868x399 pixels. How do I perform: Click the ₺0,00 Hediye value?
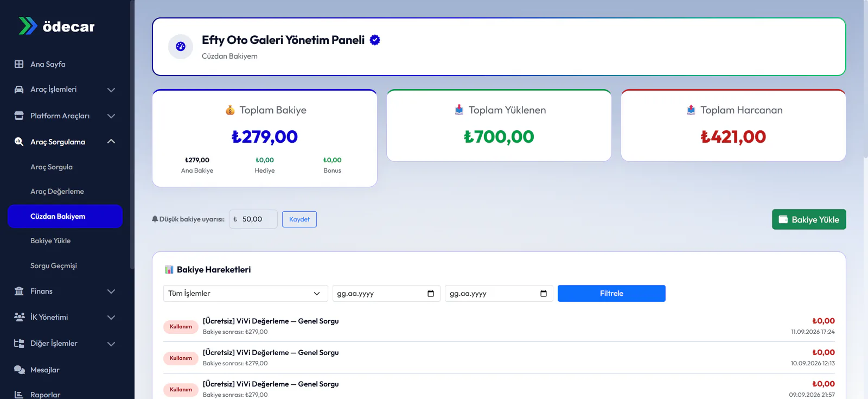pos(265,160)
